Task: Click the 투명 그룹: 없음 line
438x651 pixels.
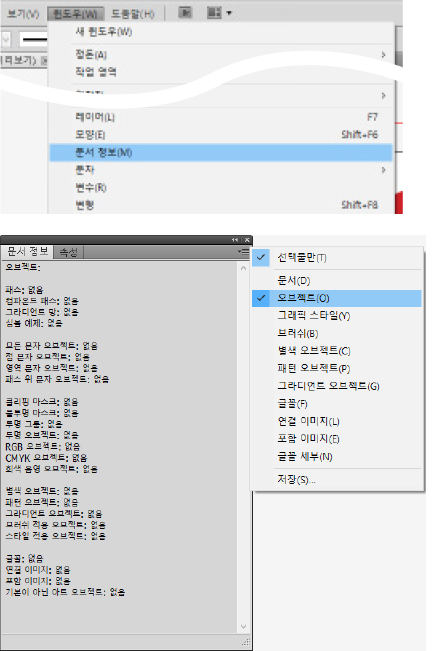Action: (34, 424)
